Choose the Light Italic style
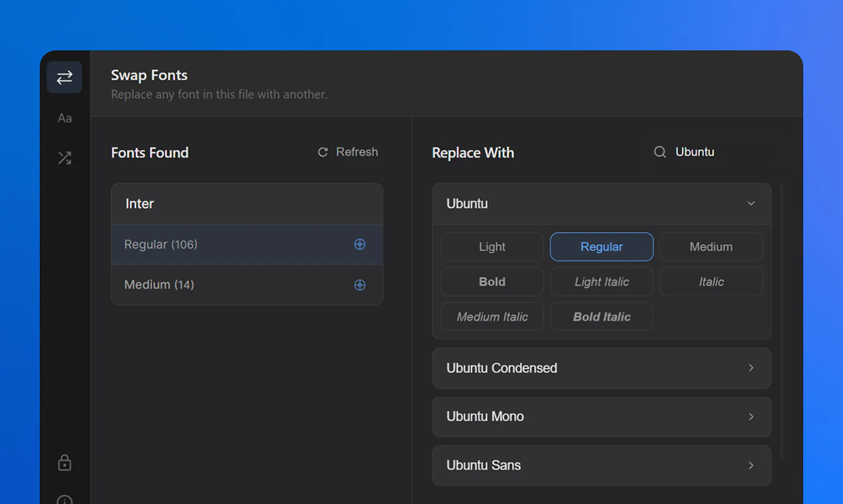Image resolution: width=843 pixels, height=504 pixels. pyautogui.click(x=601, y=282)
